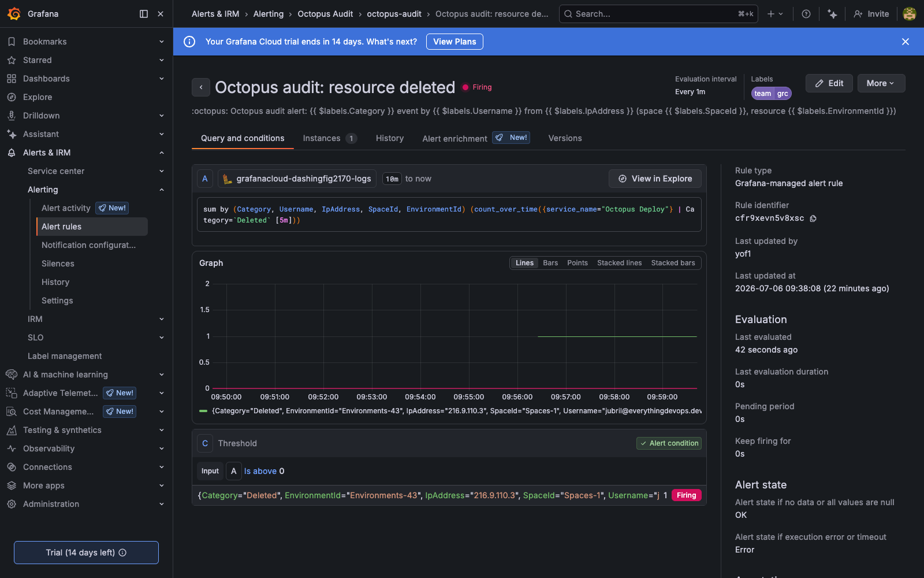This screenshot has height=578, width=924.
Task: Open Administration gear icon
Action: pyautogui.click(x=12, y=504)
